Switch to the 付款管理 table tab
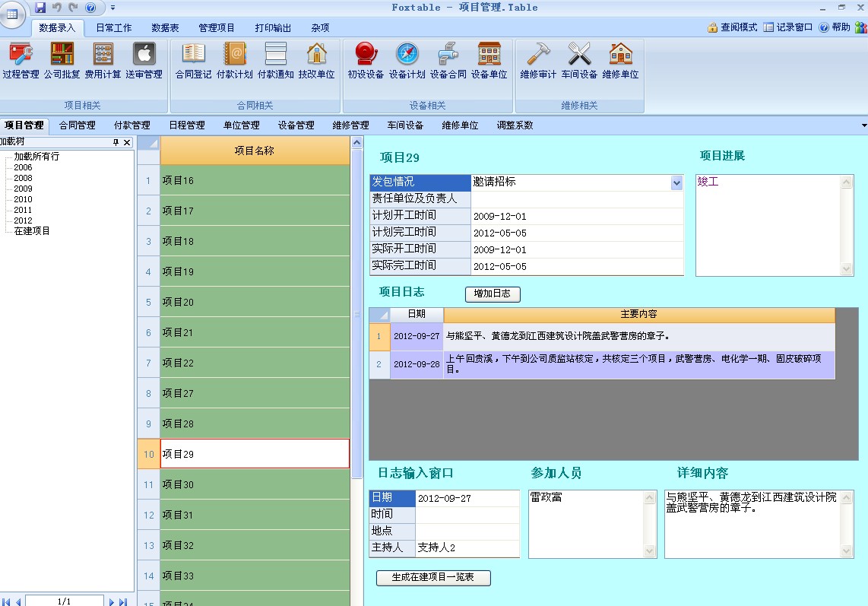 click(x=132, y=125)
